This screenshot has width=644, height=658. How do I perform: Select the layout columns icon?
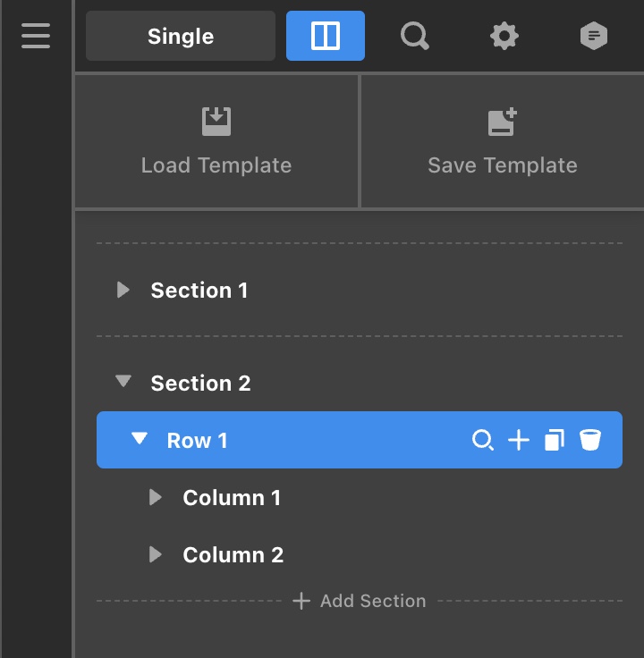[326, 36]
